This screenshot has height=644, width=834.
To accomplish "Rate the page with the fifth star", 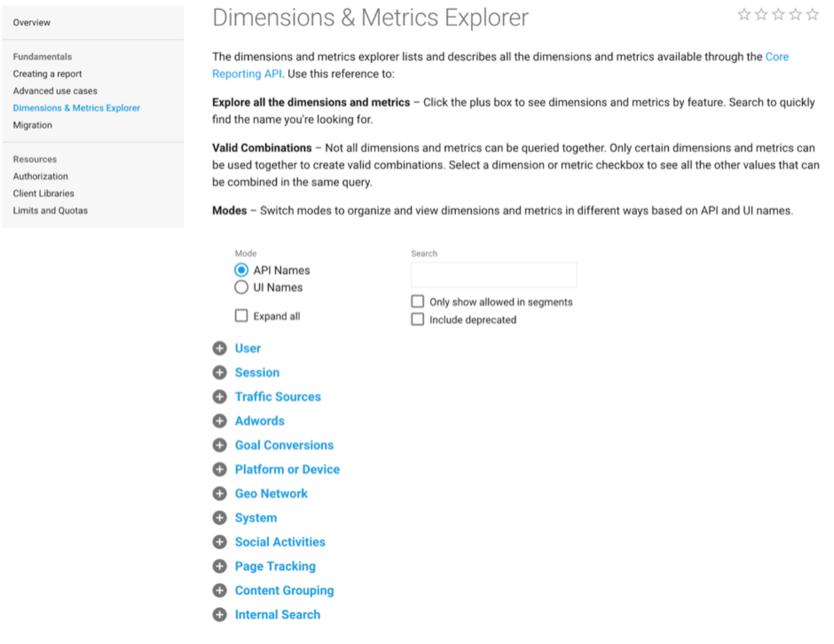I will (813, 14).
